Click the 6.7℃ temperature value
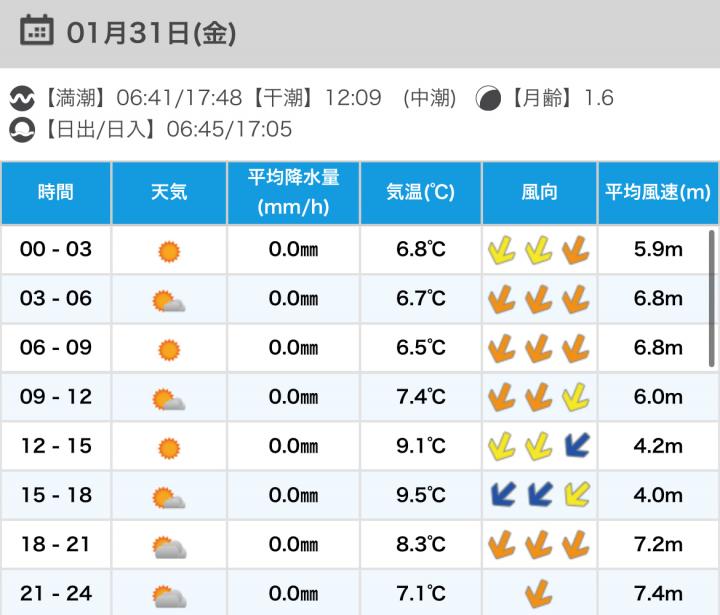 [x=421, y=299]
